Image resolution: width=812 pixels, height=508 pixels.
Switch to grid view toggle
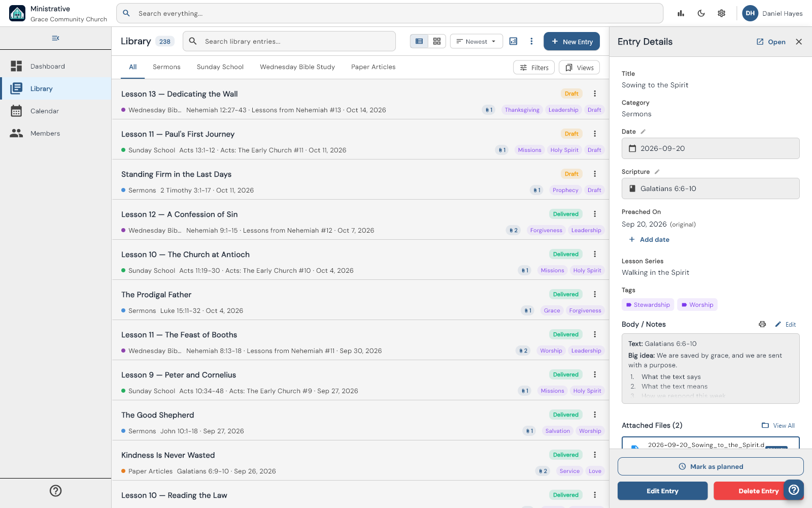coord(437,41)
